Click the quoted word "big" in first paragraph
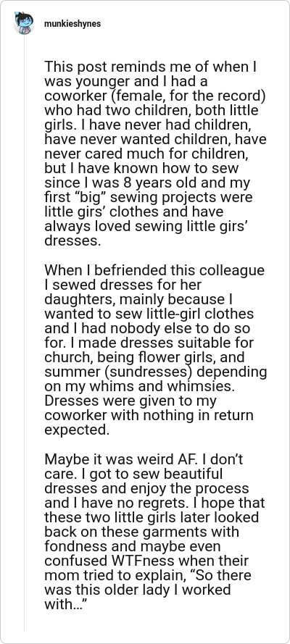This screenshot has height=644, width=290. tap(97, 197)
